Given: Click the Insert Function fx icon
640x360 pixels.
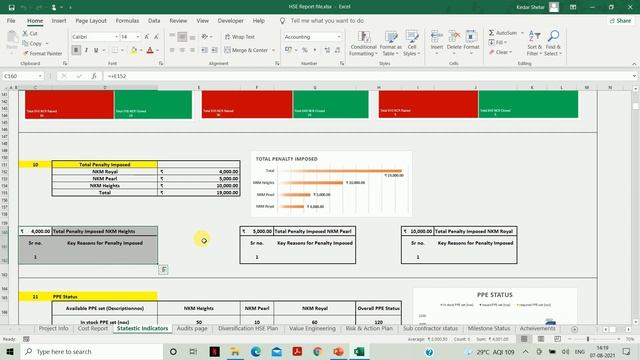Looking at the screenshot, I should pyautogui.click(x=94, y=76).
